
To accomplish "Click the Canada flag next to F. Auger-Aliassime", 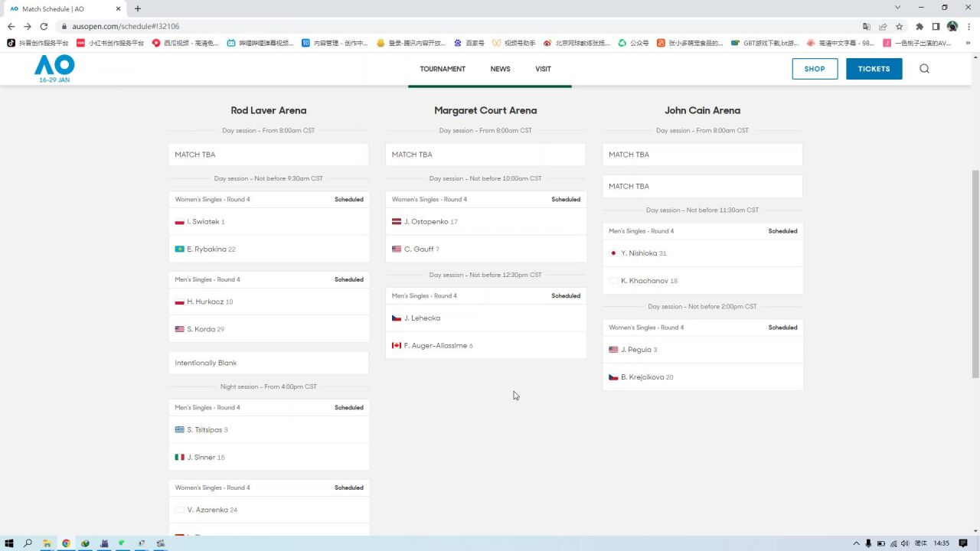I will pyautogui.click(x=397, y=346).
